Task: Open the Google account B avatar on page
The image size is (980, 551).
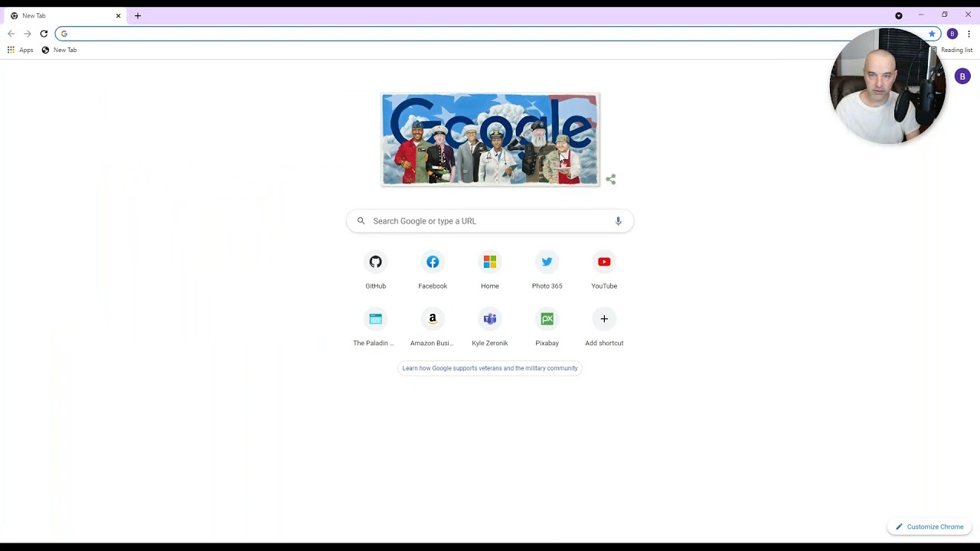Action: tap(962, 77)
